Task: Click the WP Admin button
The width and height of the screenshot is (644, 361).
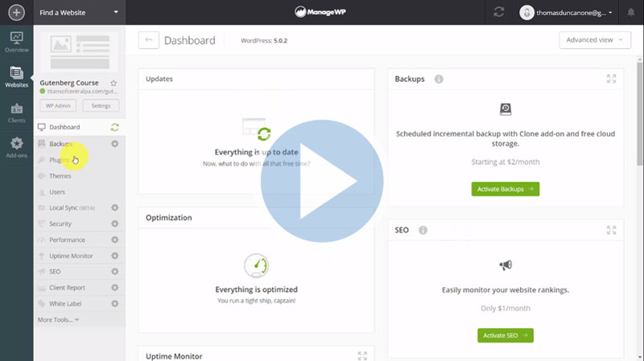Action: (56, 106)
